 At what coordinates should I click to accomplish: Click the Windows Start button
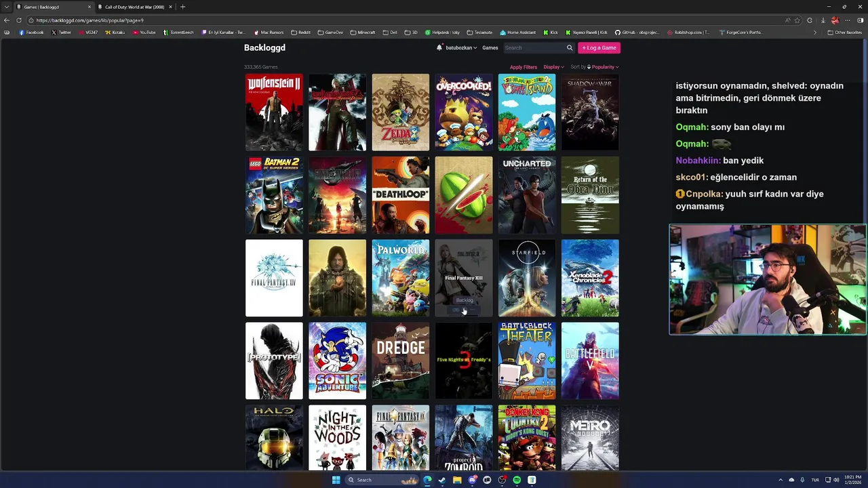tap(336, 480)
